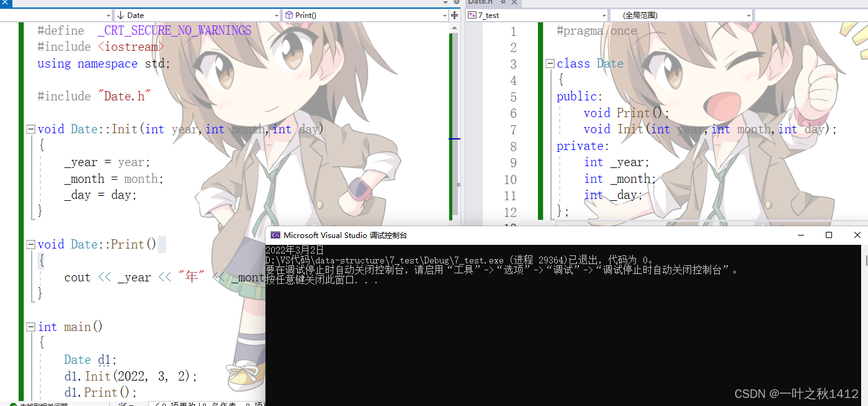The image size is (868, 406).
Task: Click the console line with 7_test.exe path
Action: 460,260
